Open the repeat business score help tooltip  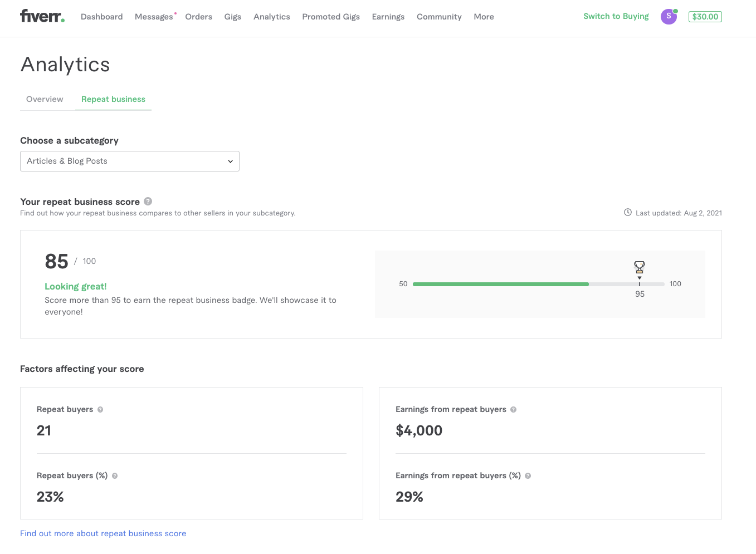click(148, 201)
